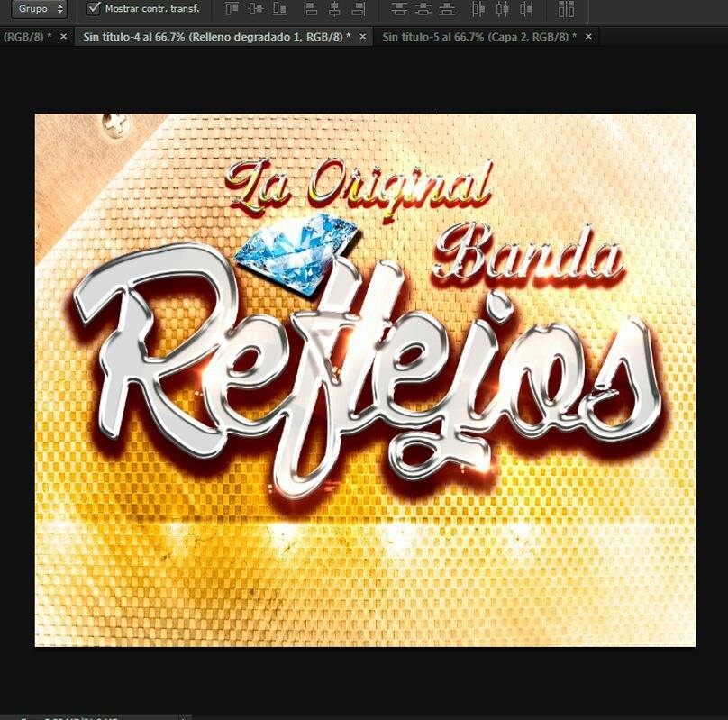
Task: Close the Sin título-5 document tab
Action: (x=588, y=37)
